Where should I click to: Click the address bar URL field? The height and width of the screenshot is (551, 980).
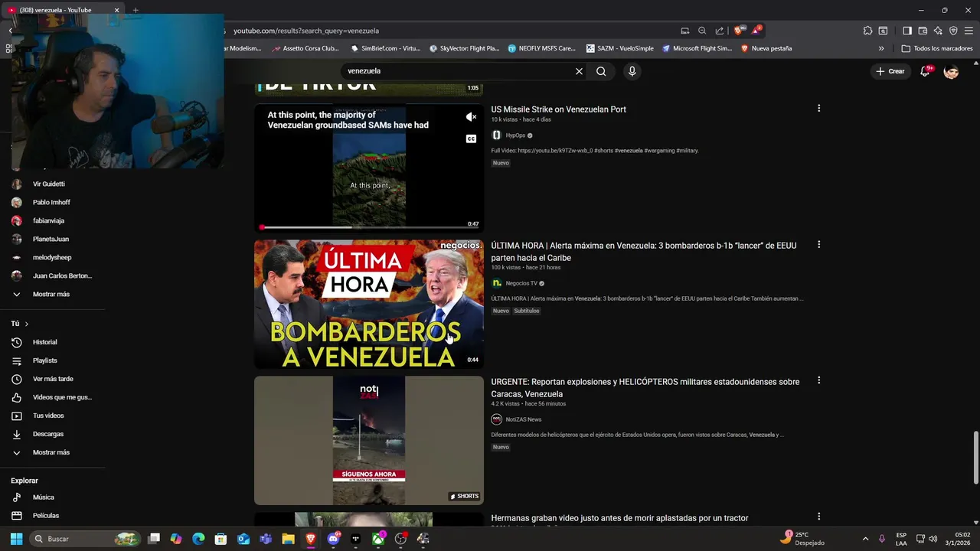(x=452, y=31)
